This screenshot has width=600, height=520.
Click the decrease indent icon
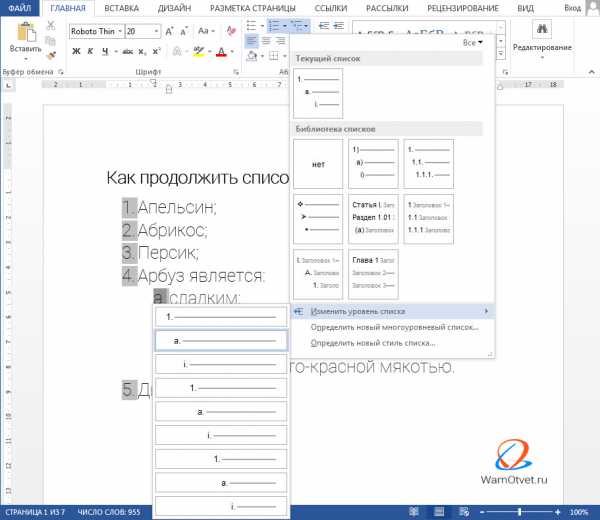pyautogui.click(x=324, y=26)
